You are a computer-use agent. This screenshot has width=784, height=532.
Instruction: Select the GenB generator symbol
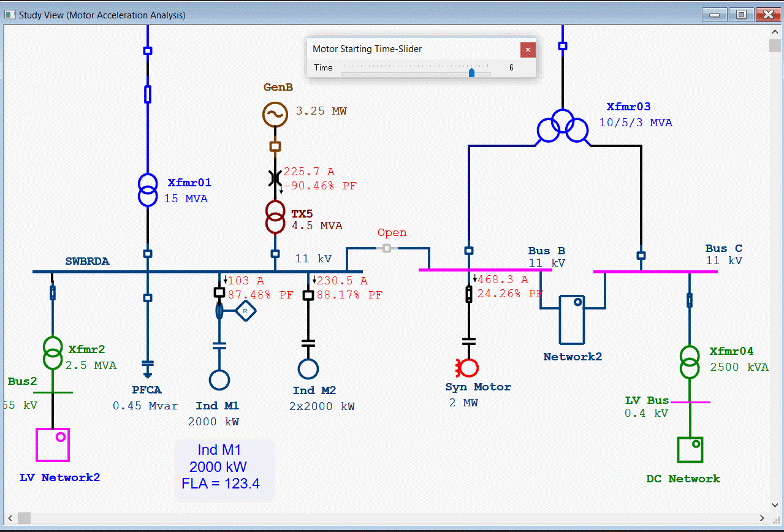point(275,114)
